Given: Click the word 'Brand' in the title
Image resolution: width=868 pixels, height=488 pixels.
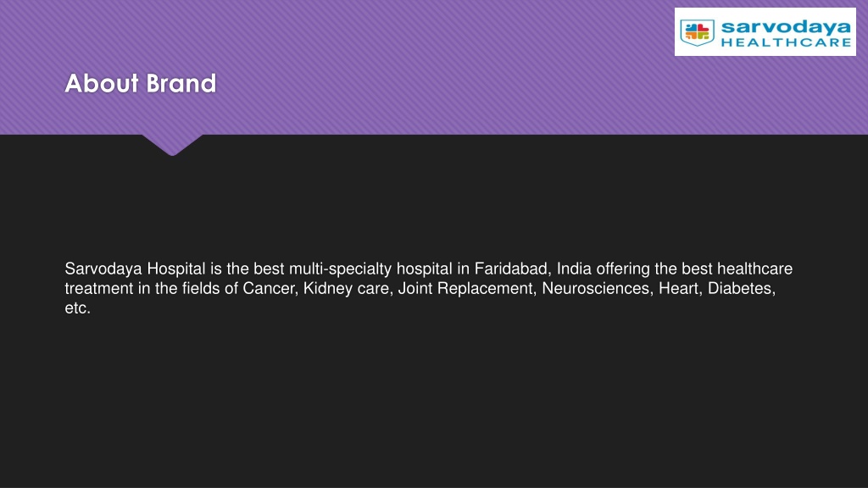Looking at the screenshot, I should pos(181,84).
